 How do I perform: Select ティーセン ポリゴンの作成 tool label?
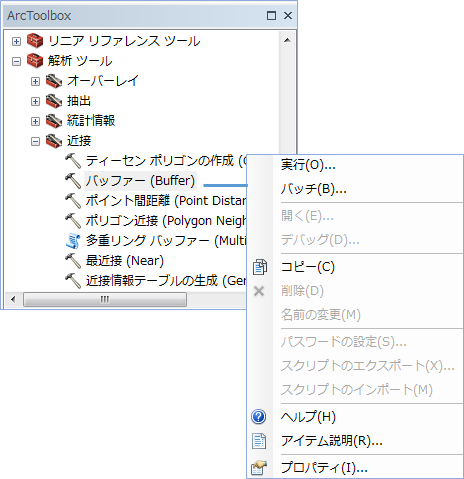pos(166,161)
